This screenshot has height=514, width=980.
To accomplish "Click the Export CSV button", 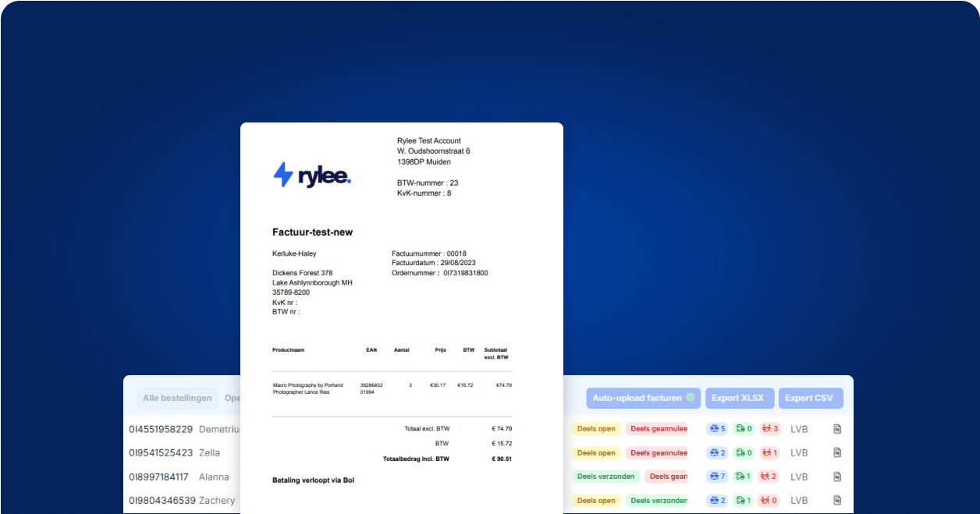I will coord(811,398).
